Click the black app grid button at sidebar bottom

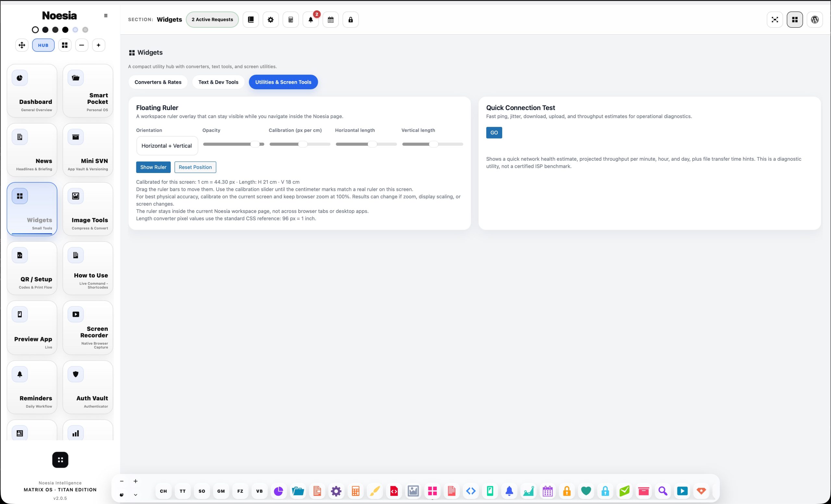[x=60, y=460]
